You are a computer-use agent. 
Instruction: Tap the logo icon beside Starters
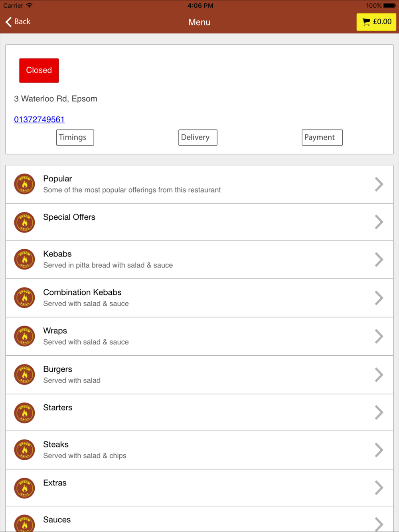pos(24,413)
